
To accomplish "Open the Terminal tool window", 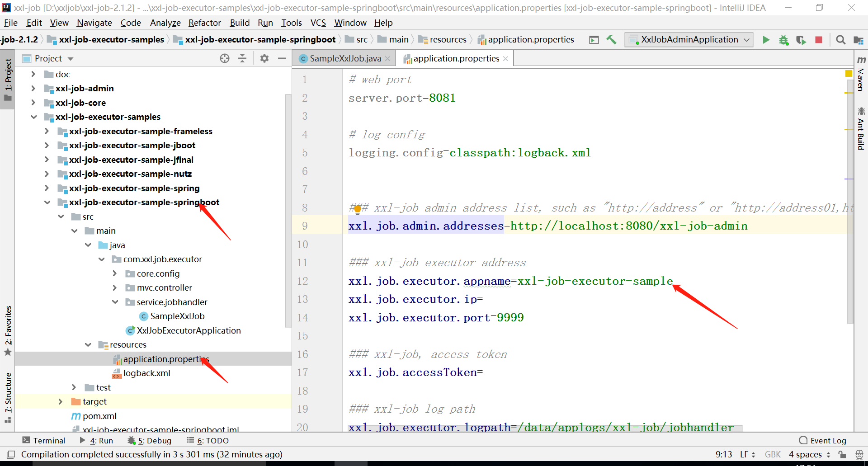I will coord(43,440).
